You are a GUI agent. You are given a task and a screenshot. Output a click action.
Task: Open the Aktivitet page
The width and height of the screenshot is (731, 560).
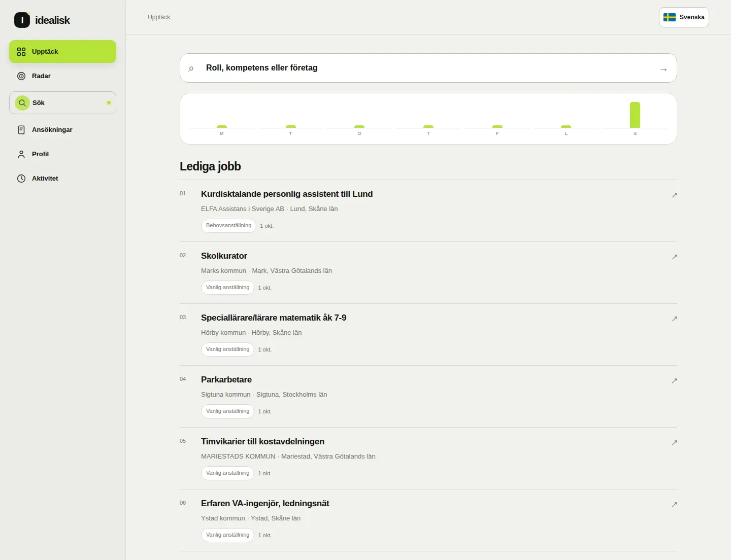click(62, 179)
